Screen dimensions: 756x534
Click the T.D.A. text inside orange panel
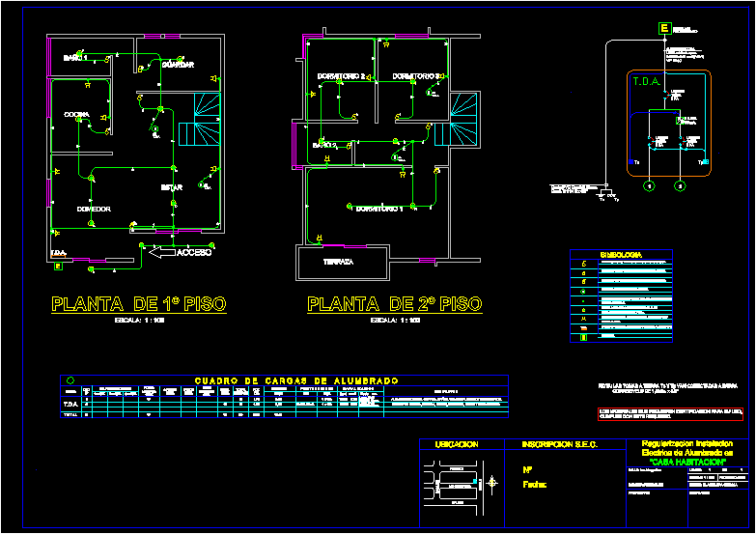646,81
